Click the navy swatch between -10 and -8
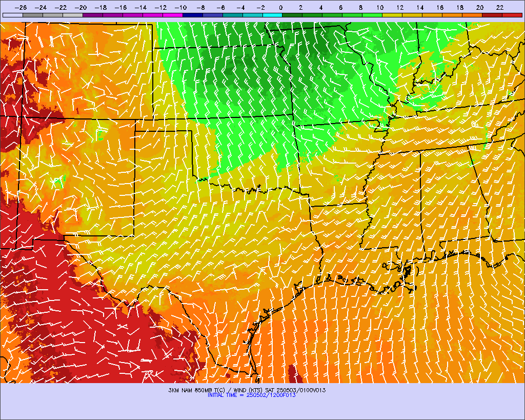 click(x=193, y=15)
